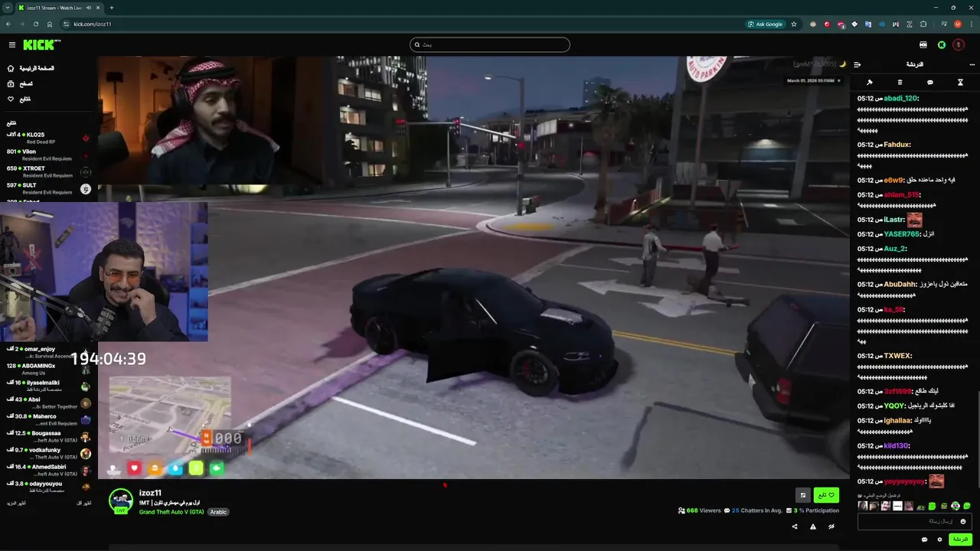Open the XTROET followed channel
The image size is (980, 551).
click(x=49, y=171)
